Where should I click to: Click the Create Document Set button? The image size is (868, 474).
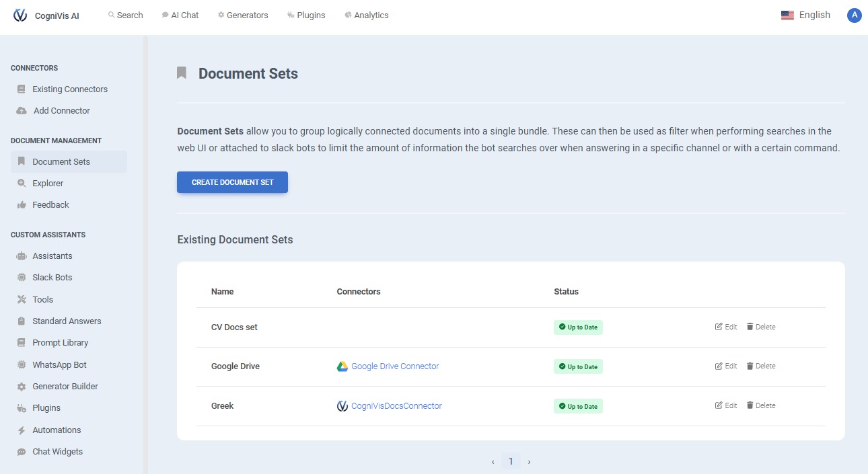pos(232,182)
